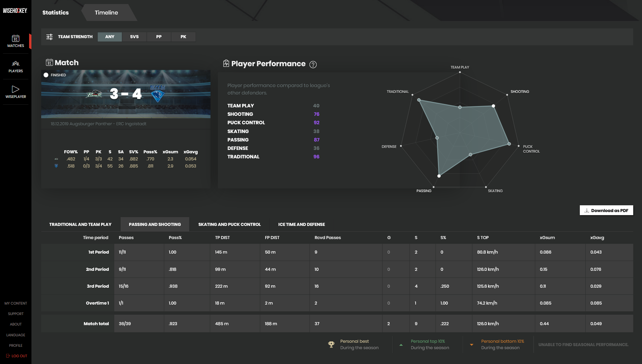Click the team strength filter sliders icon
Screen dimensions: 642x364
click(x=49, y=37)
